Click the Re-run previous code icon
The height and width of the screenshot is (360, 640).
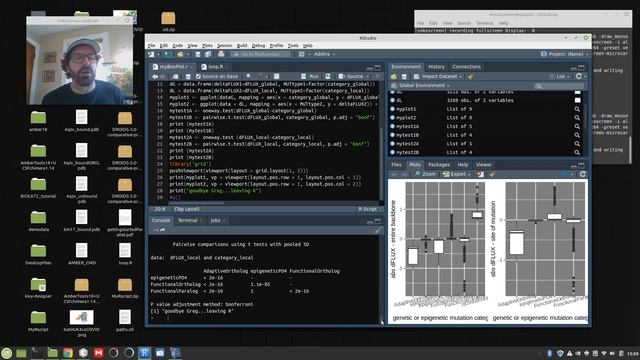pos(328,76)
